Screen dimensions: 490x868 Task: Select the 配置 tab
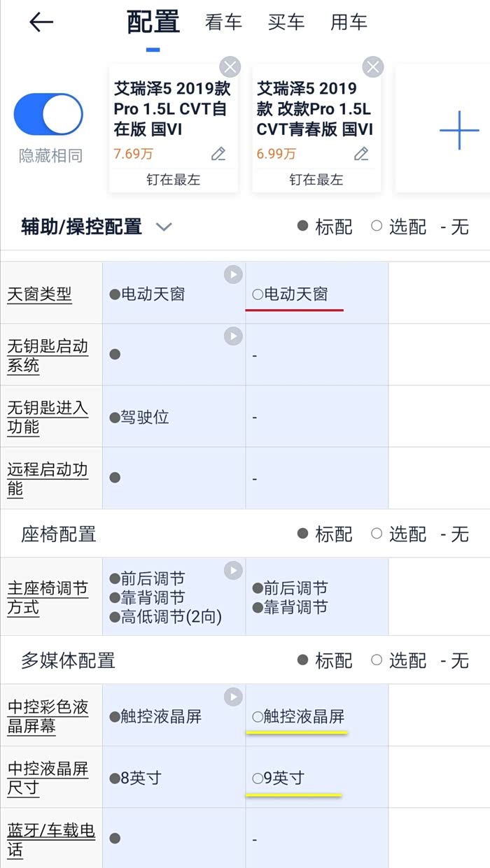click(x=153, y=22)
